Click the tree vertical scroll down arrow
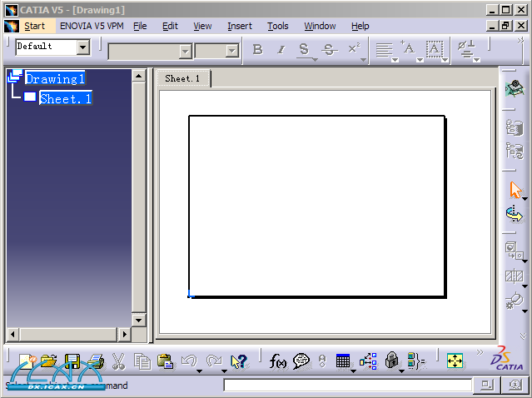Image resolution: width=532 pixels, height=398 pixels. 139,320
